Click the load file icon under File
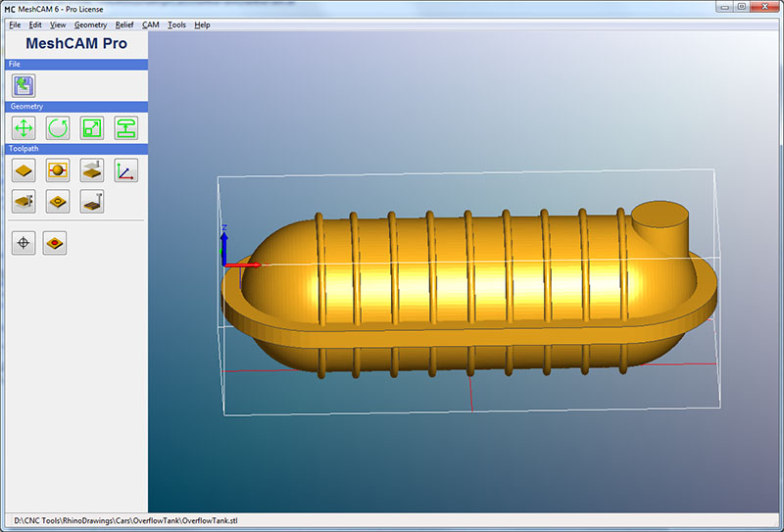Screen dimensions: 784x532 coord(24,85)
